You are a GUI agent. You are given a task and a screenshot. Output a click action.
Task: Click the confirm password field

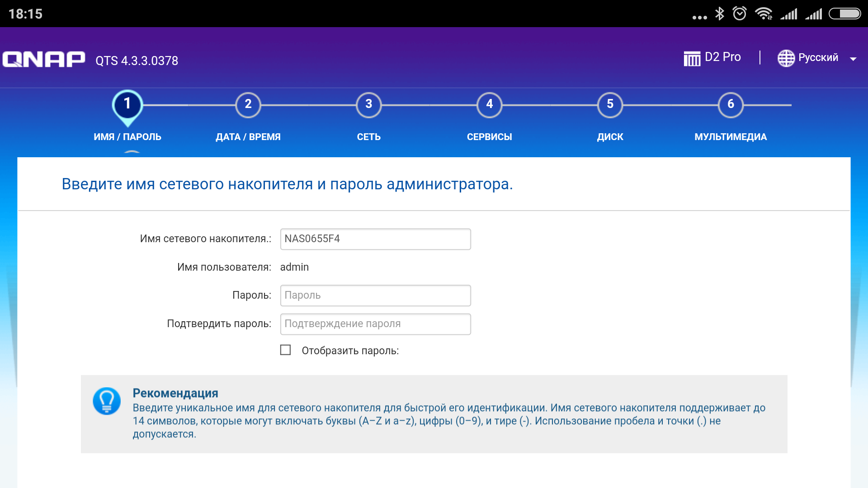point(375,324)
